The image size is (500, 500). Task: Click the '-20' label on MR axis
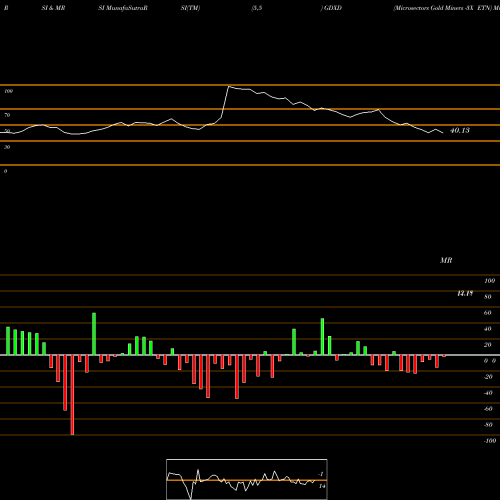click(x=488, y=377)
